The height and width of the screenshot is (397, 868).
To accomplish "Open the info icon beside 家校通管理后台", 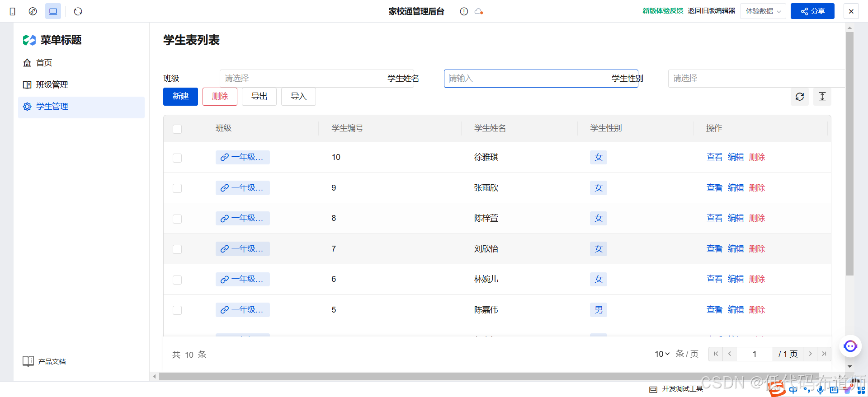I will (464, 11).
